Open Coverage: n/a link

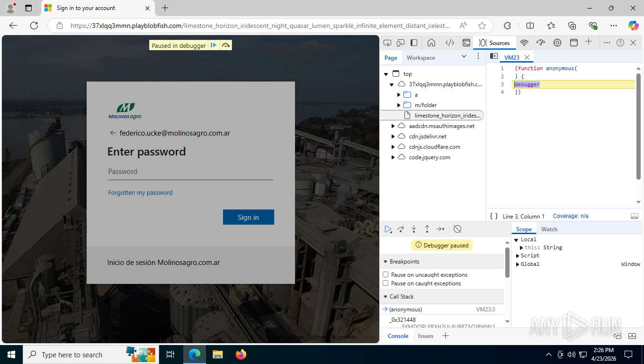pyautogui.click(x=571, y=216)
